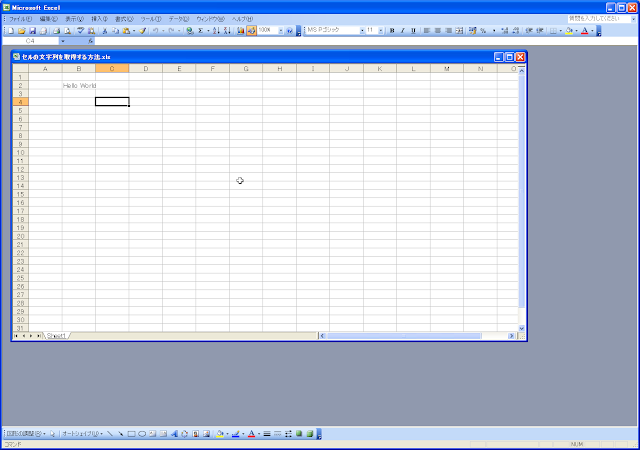The width and height of the screenshot is (640, 450).
Task: Open the Format menu
Action: [124, 19]
